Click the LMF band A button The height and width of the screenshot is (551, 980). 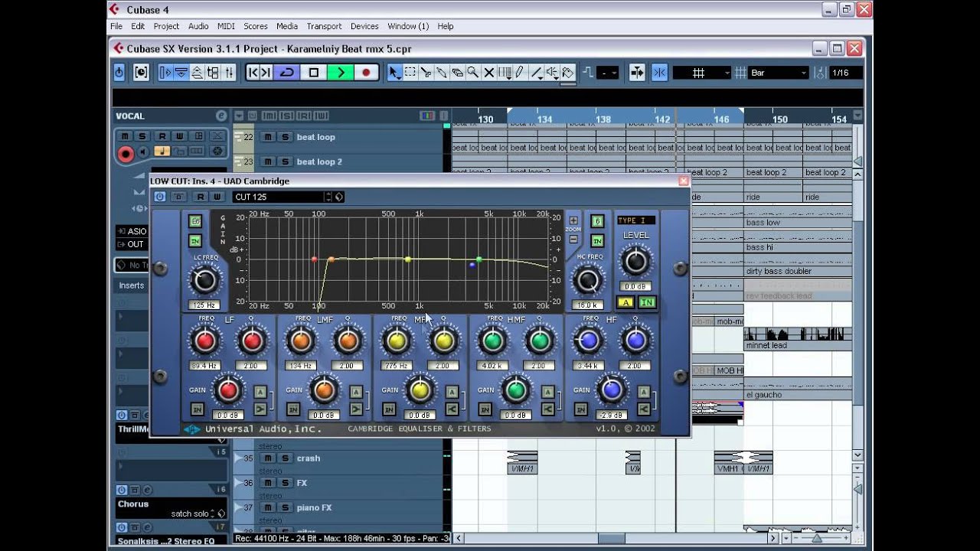[356, 393]
